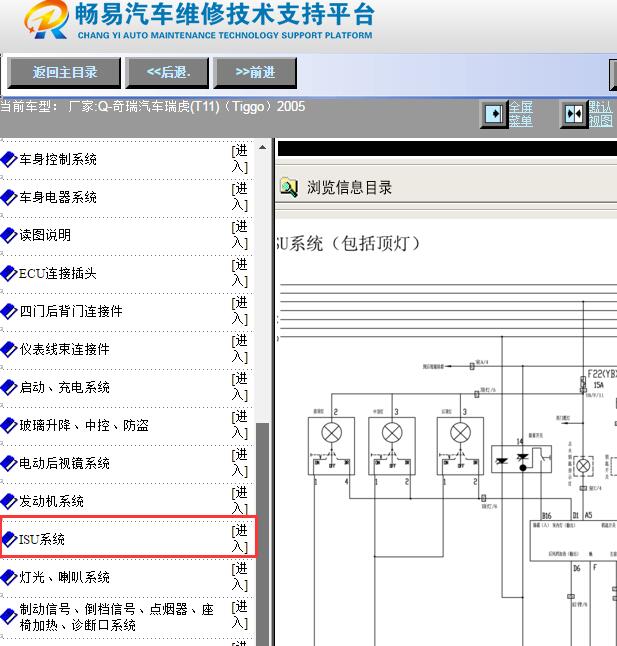
Task: Click the book icon beside 四门后背门连接件
Action: click(9, 312)
